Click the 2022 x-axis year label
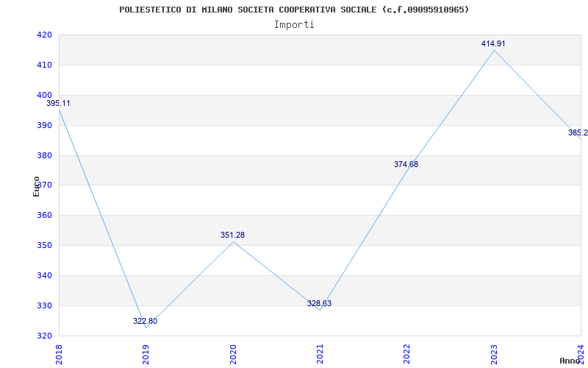Screen dimensions: 588x368 point(407,355)
